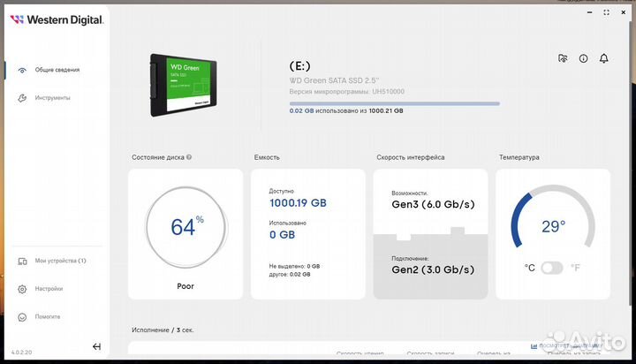This screenshot has height=364, width=636.
Task: Close the Western Digital Dashboard window
Action: (x=624, y=12)
